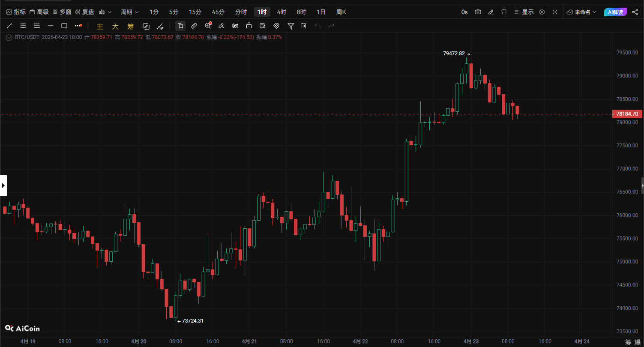The width and height of the screenshot is (644, 347).
Task: Select the ruler measurement tool
Action: [x=194, y=26]
